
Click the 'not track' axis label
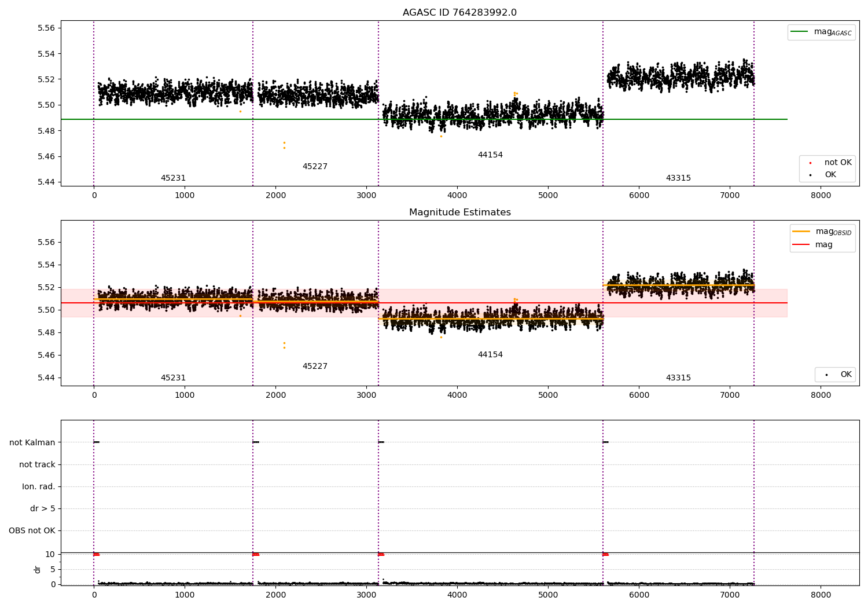pyautogui.click(x=37, y=464)
